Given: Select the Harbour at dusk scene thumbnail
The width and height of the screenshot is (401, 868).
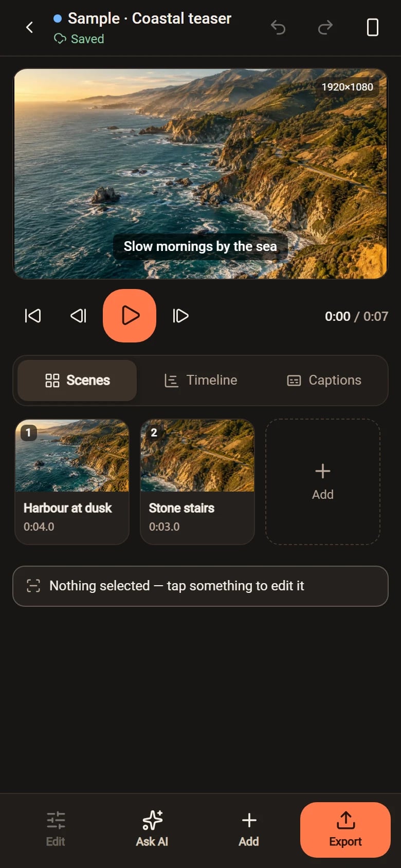Looking at the screenshot, I should pyautogui.click(x=72, y=456).
